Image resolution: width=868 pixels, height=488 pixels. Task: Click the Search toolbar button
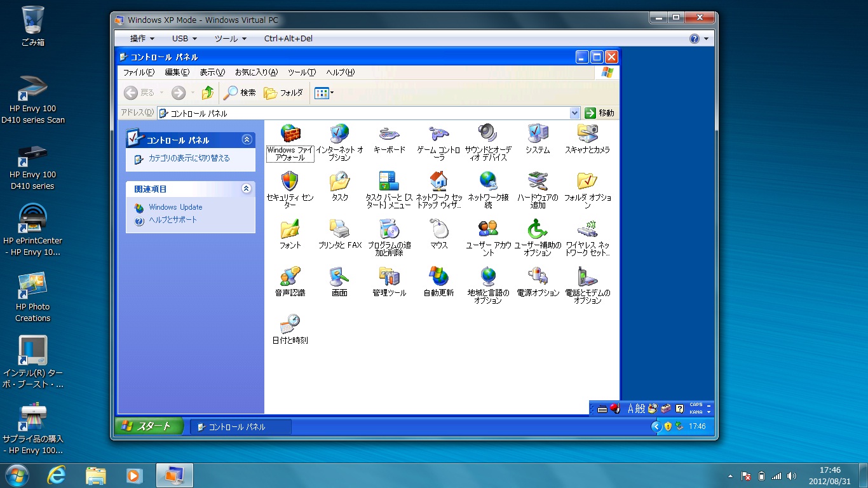(x=240, y=93)
